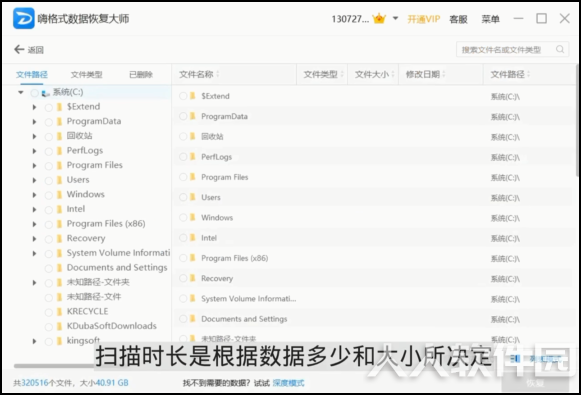Check the KRECYCLE tree checkbox
The image size is (581, 395).
tap(49, 312)
